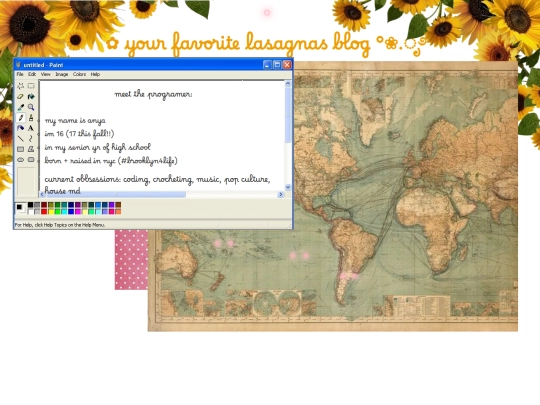Minimize the Paint window

(267, 65)
